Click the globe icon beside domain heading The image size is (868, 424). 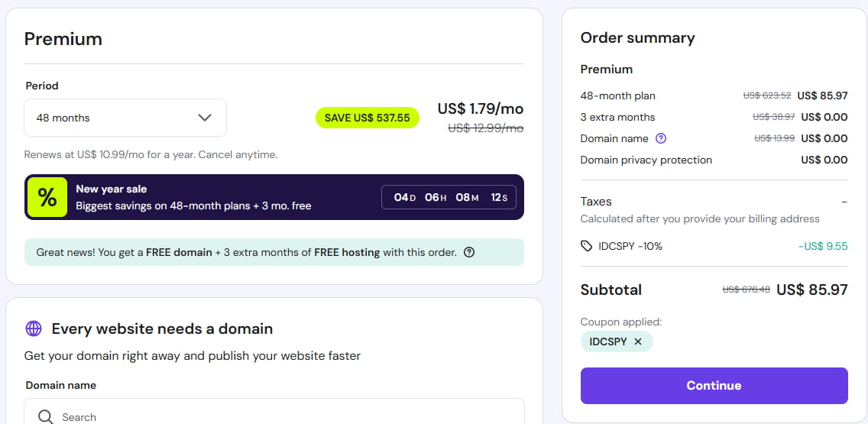point(34,329)
